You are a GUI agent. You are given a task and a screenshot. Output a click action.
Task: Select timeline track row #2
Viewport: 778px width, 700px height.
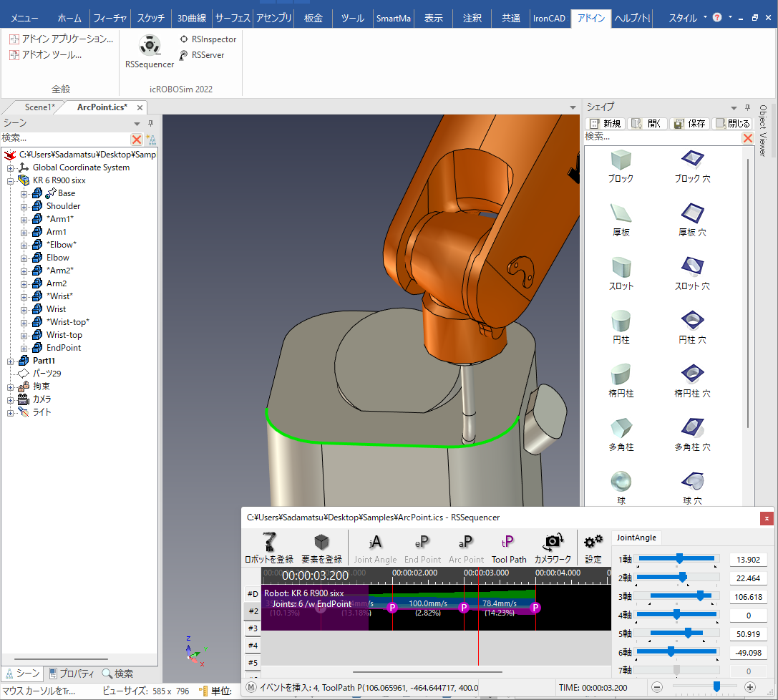coord(253,611)
